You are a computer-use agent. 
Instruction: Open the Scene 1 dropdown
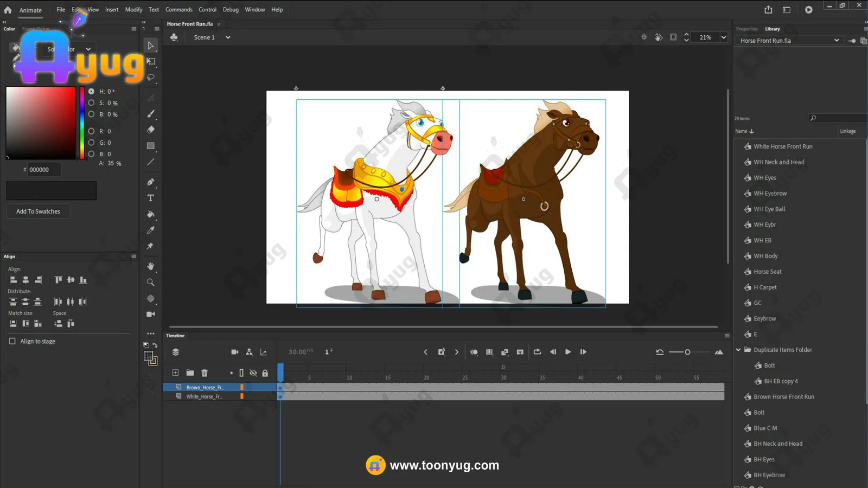[x=228, y=37]
